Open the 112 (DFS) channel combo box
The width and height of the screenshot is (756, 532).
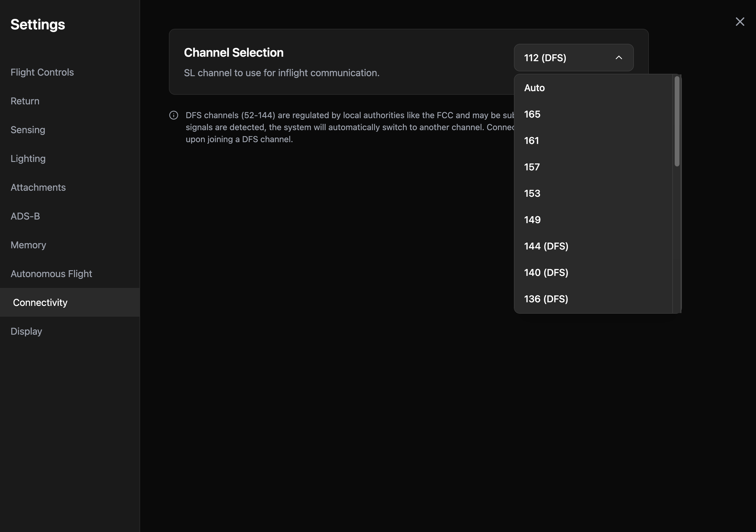tap(574, 58)
